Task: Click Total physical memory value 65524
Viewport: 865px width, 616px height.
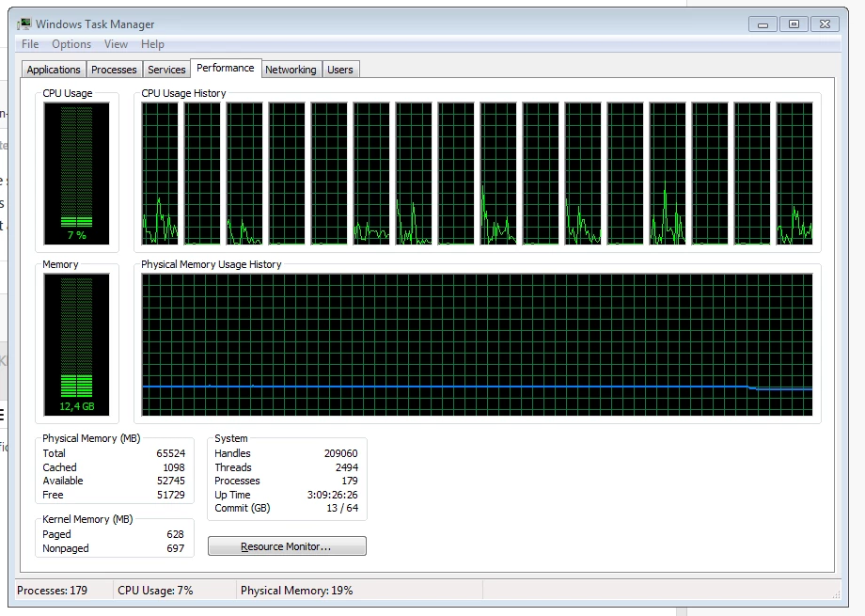Action: click(170, 453)
